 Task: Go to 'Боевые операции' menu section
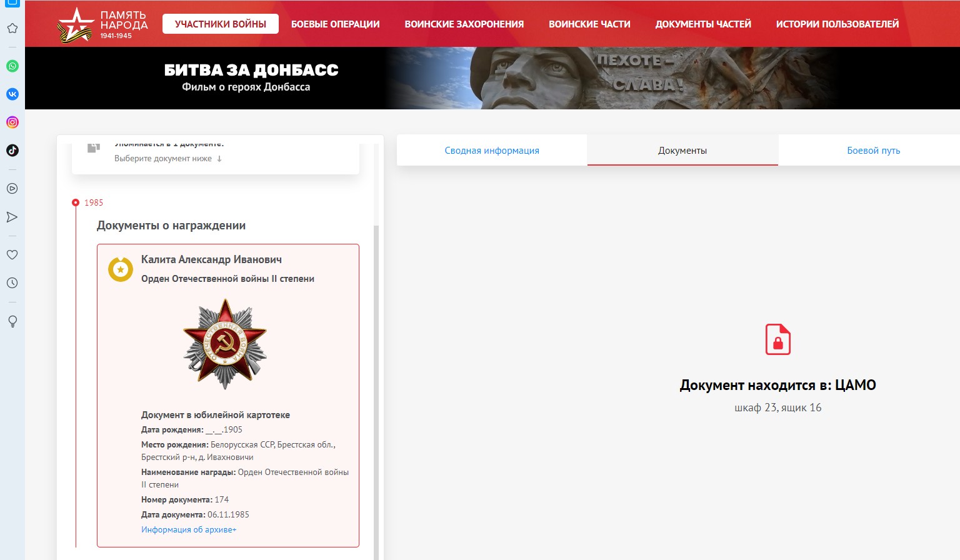[335, 24]
